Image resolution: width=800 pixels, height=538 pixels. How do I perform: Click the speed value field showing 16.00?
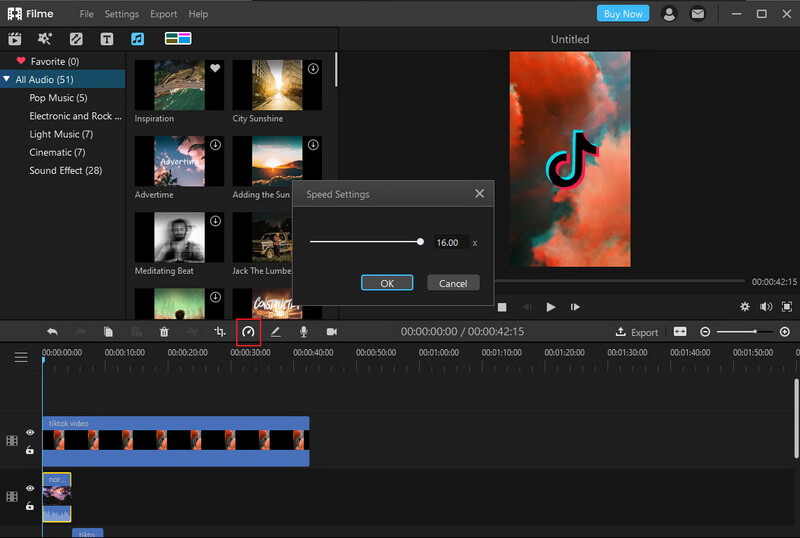(x=451, y=242)
